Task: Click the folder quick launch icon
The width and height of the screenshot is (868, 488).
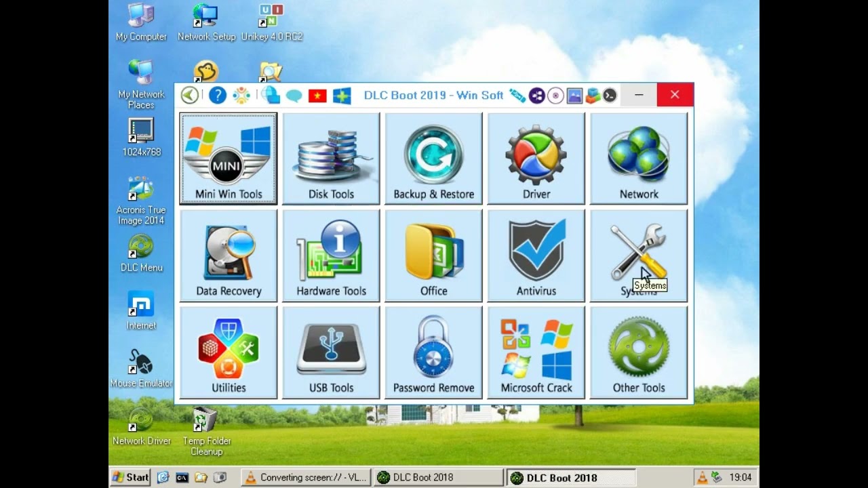Action: pyautogui.click(x=201, y=477)
